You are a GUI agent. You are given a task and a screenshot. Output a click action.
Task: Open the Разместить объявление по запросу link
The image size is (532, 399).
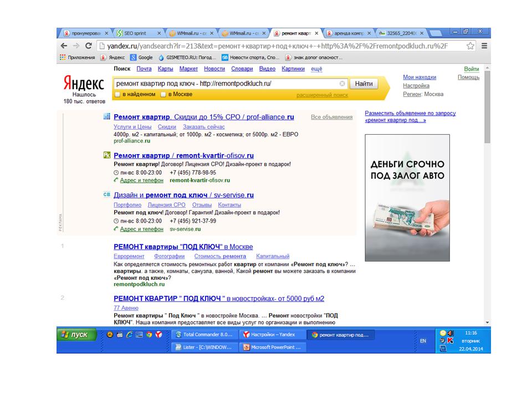(410, 116)
